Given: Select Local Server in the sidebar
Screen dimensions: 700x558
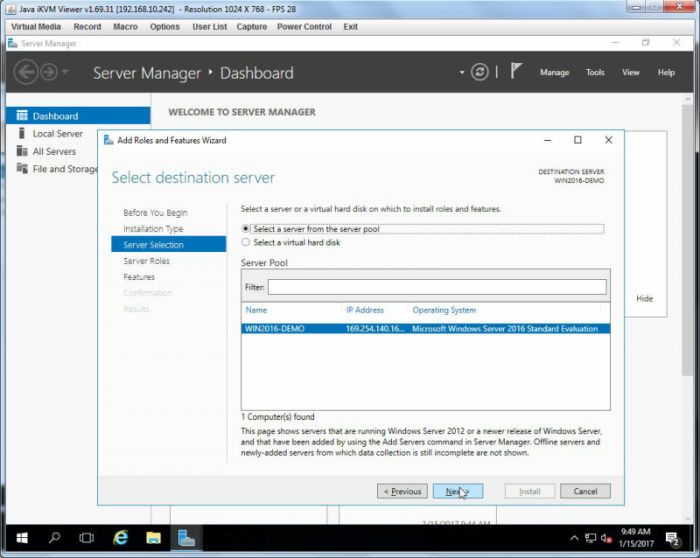Looking at the screenshot, I should pos(58,133).
